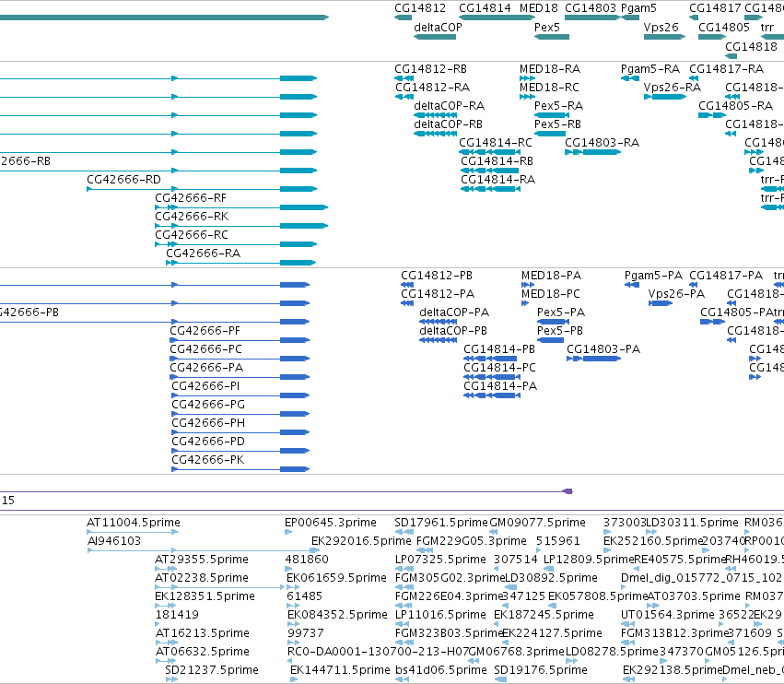
Task: Open the bs41d06.5prime EST label
Action: point(441,670)
